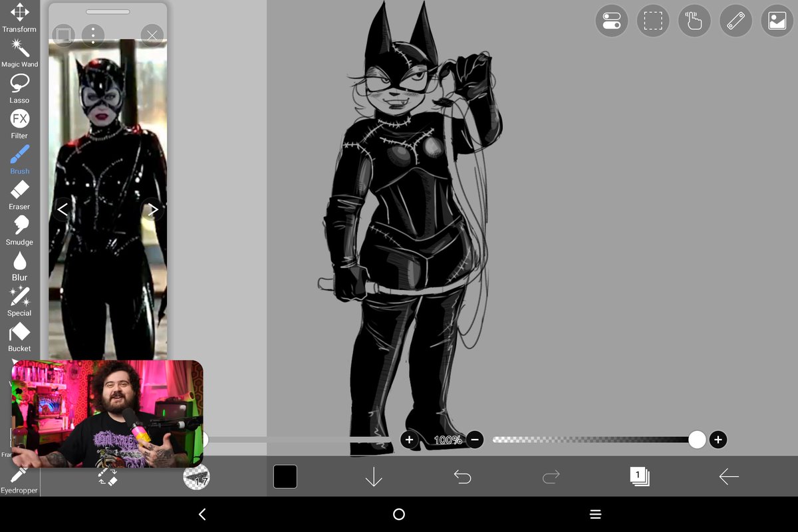Click the 100% opacity value
The image size is (798, 532).
448,440
